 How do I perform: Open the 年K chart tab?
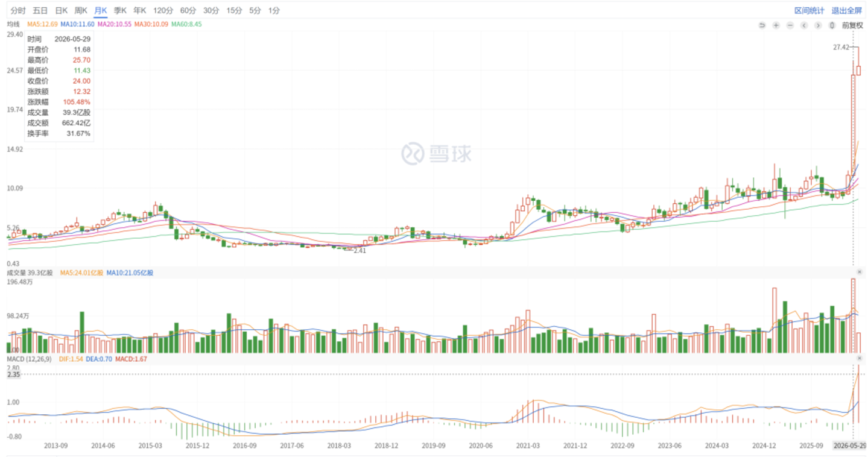(140, 10)
